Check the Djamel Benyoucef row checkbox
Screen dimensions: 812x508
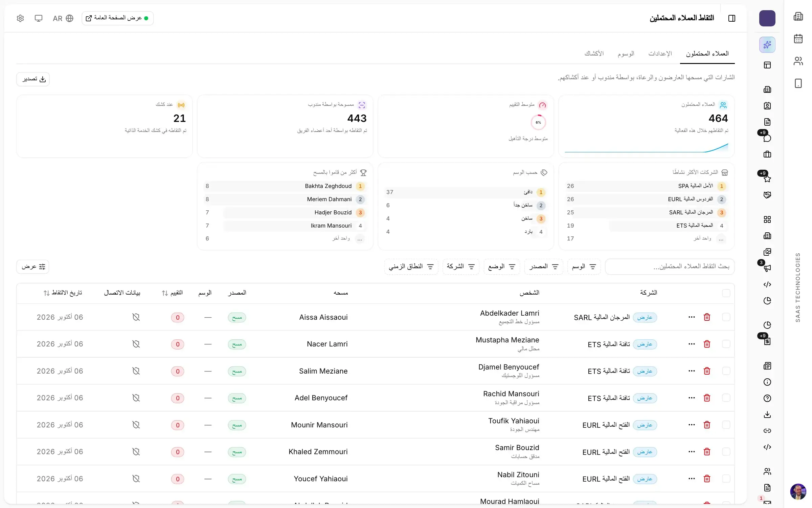coord(726,371)
